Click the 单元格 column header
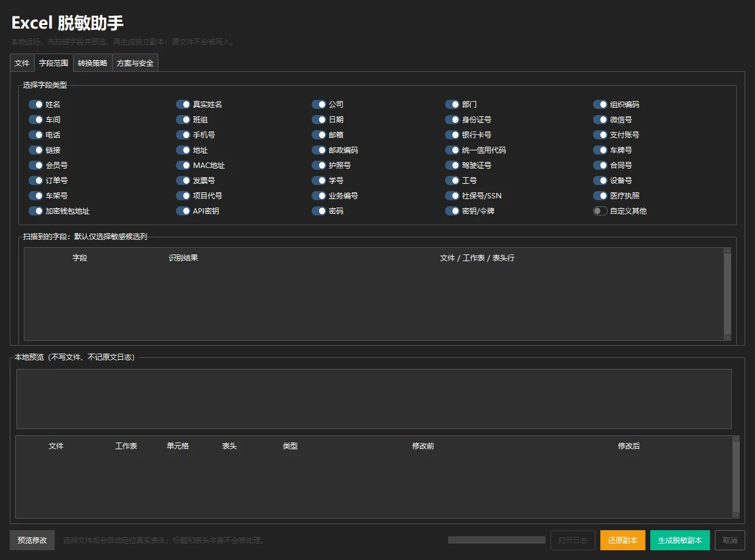The width and height of the screenshot is (755, 560). coord(178,446)
